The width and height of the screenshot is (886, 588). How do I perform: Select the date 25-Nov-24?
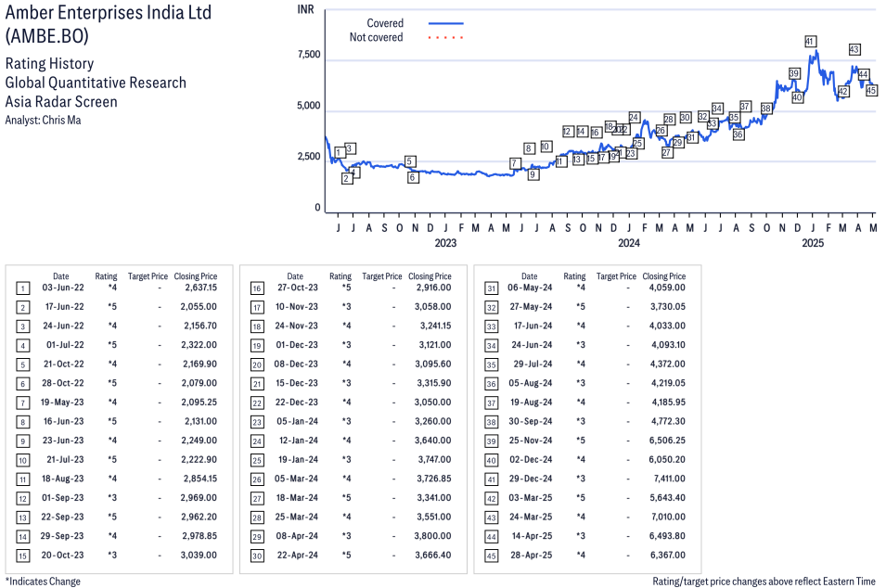click(x=531, y=440)
